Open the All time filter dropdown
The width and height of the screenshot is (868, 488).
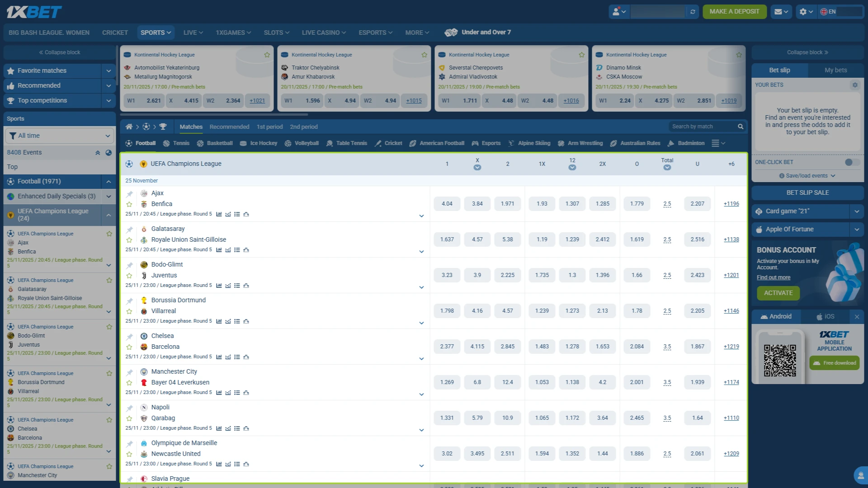(59, 136)
